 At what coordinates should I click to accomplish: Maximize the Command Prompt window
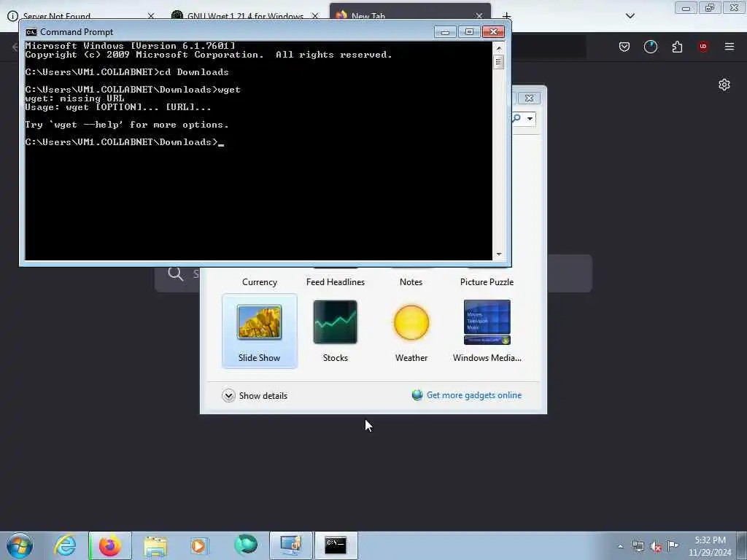[469, 32]
